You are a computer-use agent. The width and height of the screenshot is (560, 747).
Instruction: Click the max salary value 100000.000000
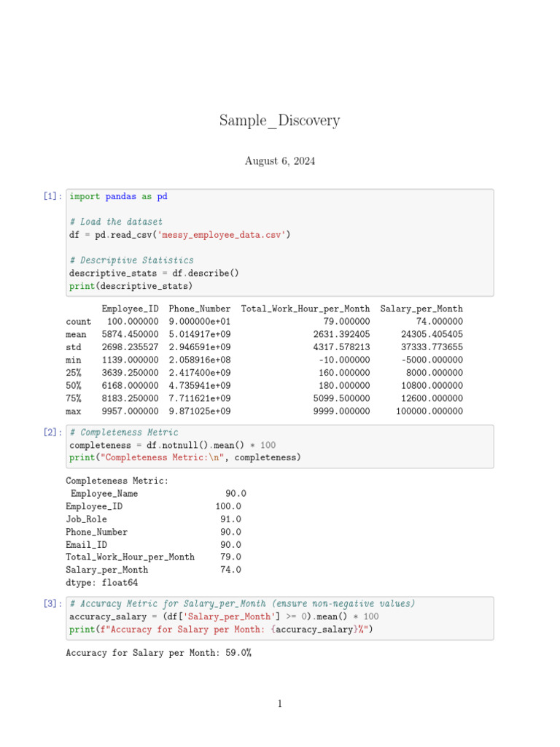[x=429, y=411]
